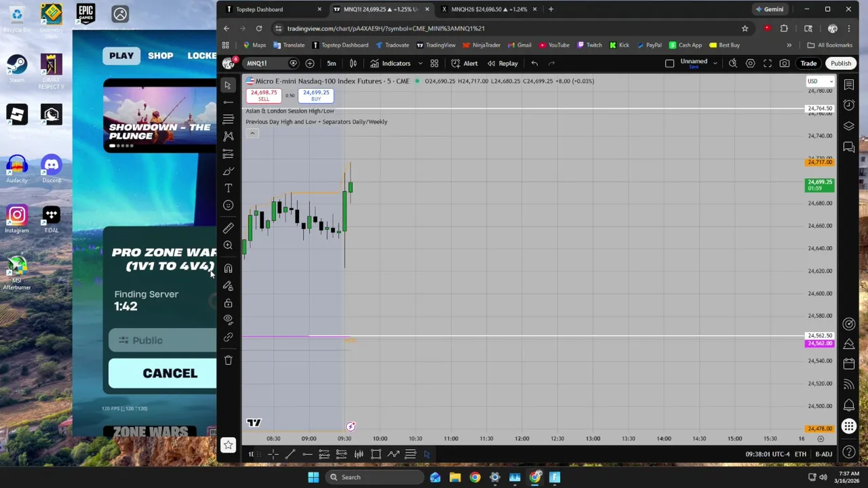
Task: Toggle lock all drawings
Action: click(228, 302)
